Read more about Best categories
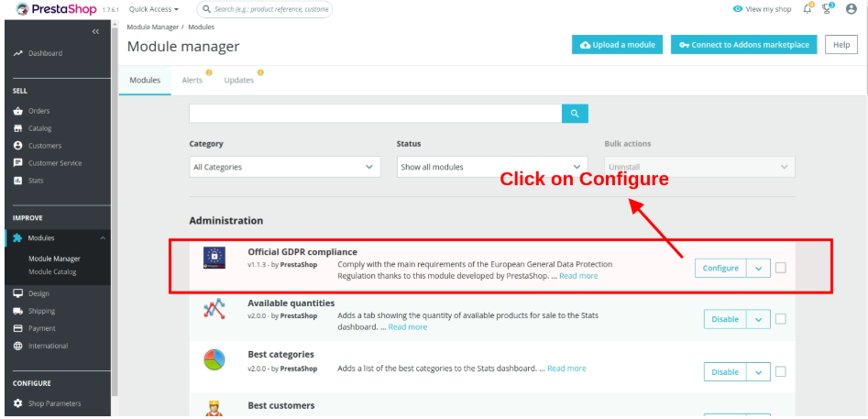The width and height of the screenshot is (868, 419). pos(566,368)
